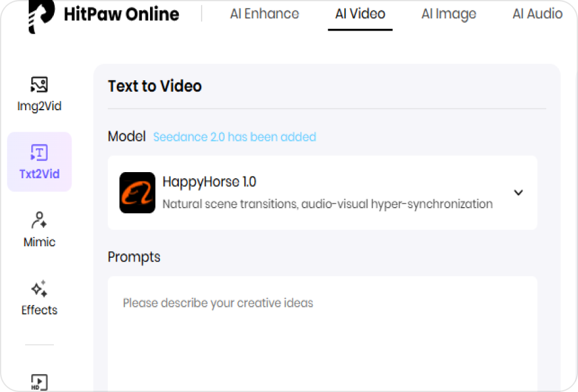This screenshot has height=392, width=578.
Task: Open the HitPaw Online home link
Action: (121, 14)
